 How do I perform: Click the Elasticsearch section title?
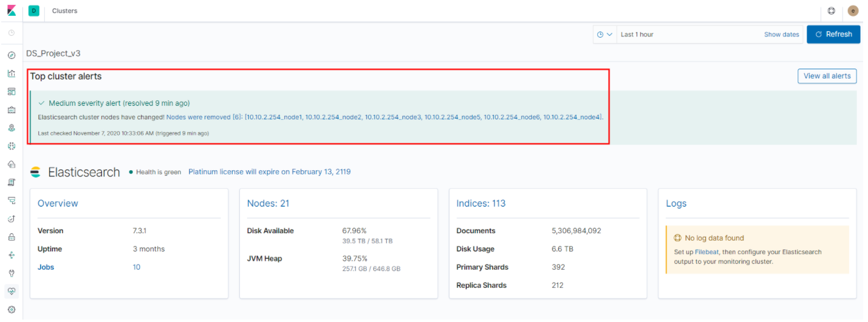click(84, 172)
